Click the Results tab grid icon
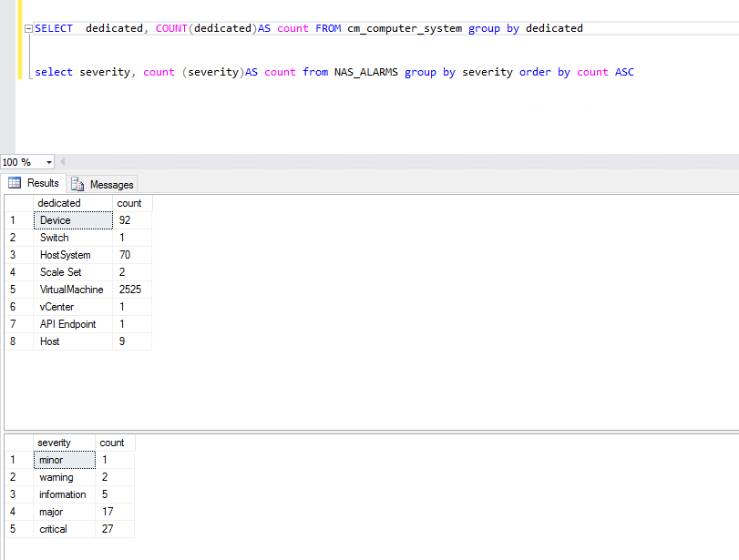739x560 pixels. 15,183
